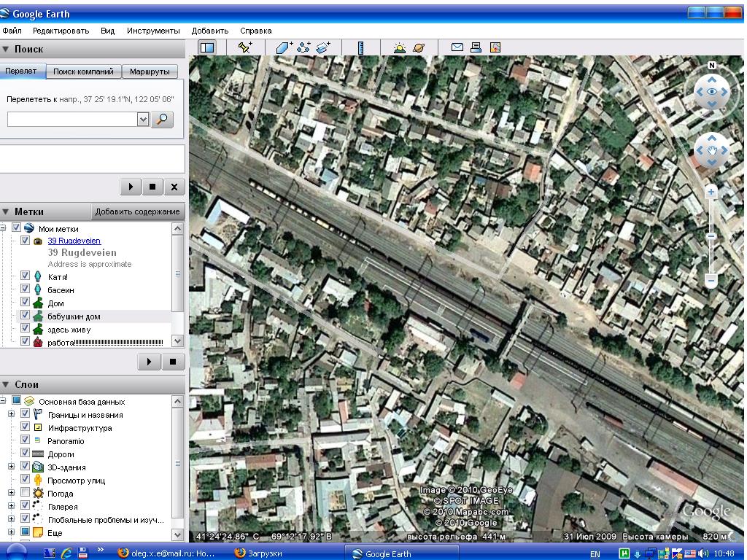747x560 pixels.
Task: Switch to Sky view planet icon
Action: coord(419,47)
